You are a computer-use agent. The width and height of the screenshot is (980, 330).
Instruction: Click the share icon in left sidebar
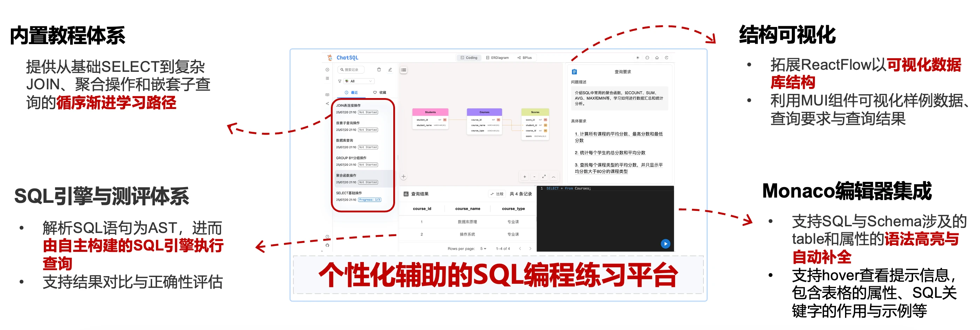point(327,103)
